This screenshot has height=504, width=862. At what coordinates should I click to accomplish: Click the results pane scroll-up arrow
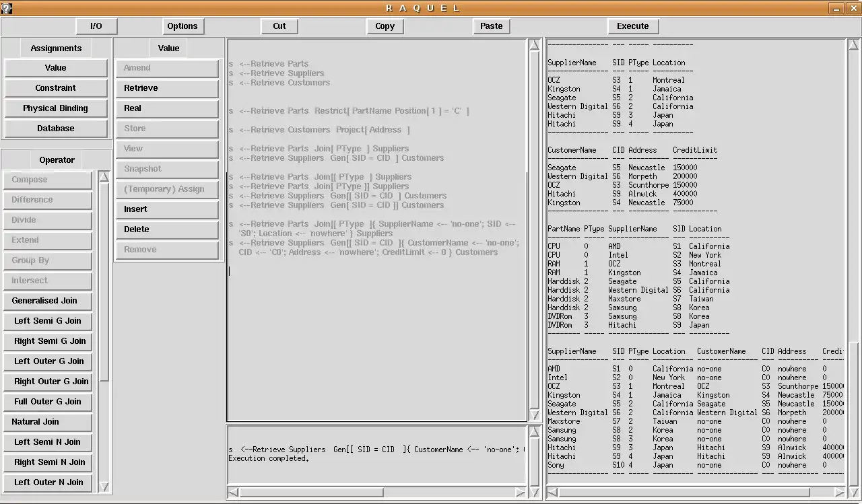click(x=853, y=45)
